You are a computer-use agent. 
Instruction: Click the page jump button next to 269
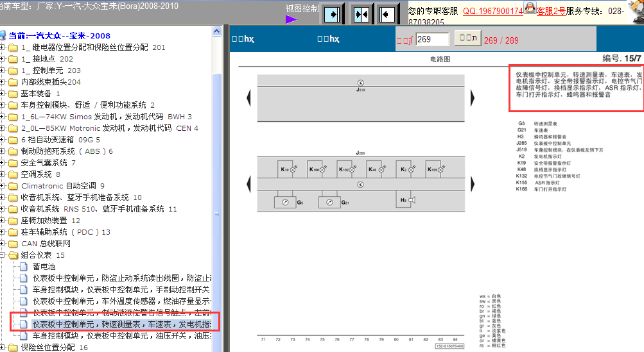point(468,38)
